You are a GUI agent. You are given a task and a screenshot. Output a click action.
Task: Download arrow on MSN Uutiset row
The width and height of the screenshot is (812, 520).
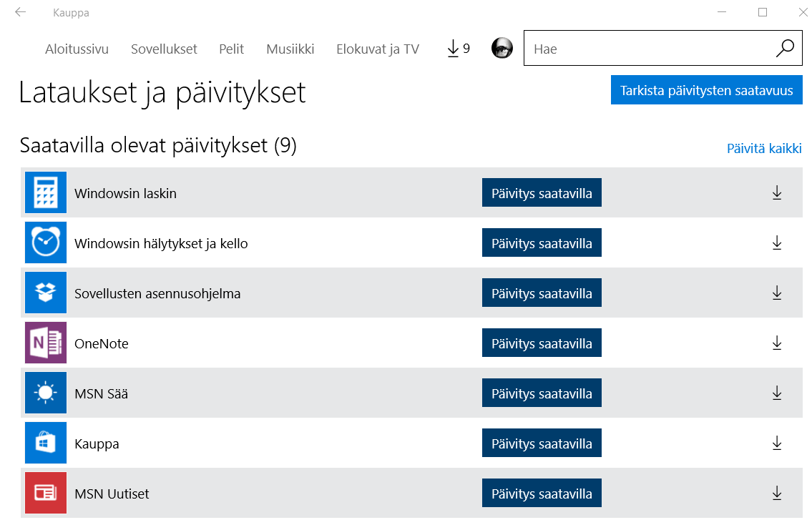[777, 493]
